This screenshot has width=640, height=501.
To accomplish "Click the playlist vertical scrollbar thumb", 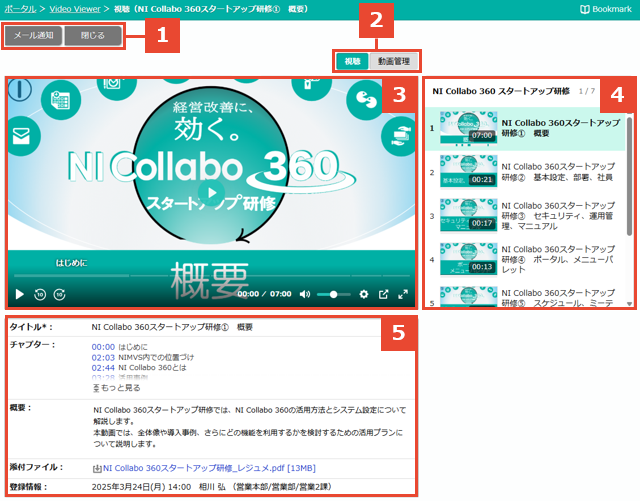I will 629,176.
